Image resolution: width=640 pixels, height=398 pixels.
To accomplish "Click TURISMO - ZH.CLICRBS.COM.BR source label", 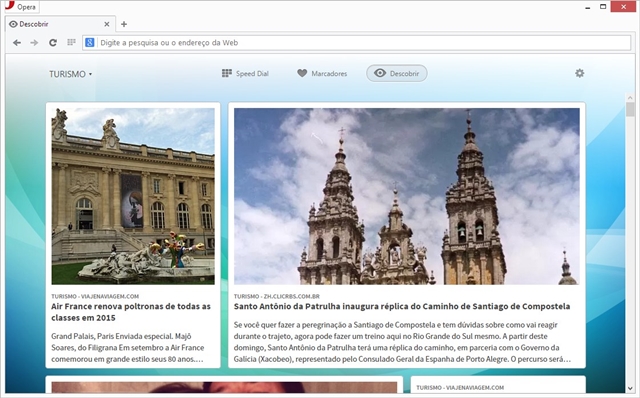I will (277, 296).
